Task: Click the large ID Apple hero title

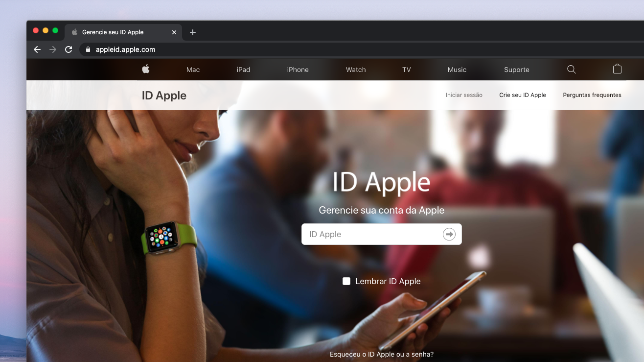Action: pyautogui.click(x=381, y=182)
